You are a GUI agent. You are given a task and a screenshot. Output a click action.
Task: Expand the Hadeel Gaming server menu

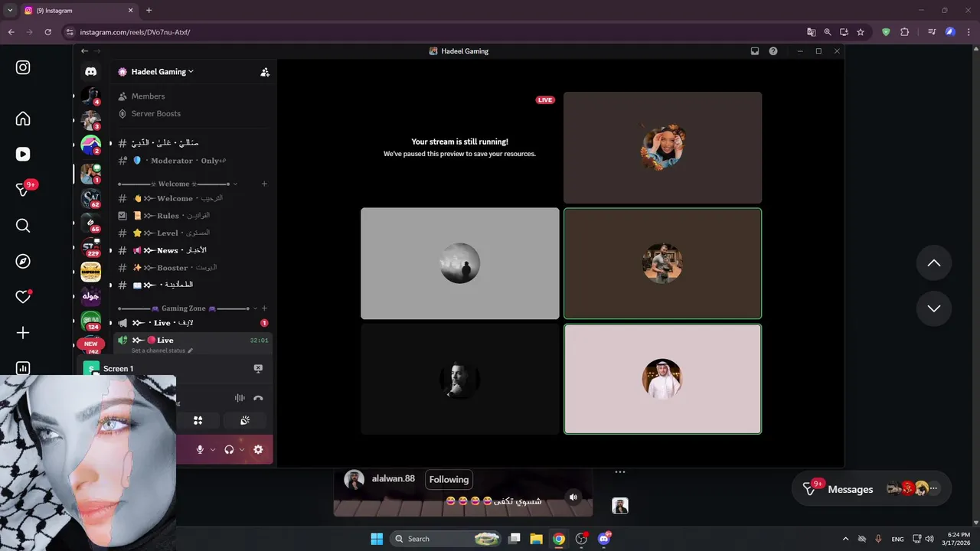tap(162, 72)
